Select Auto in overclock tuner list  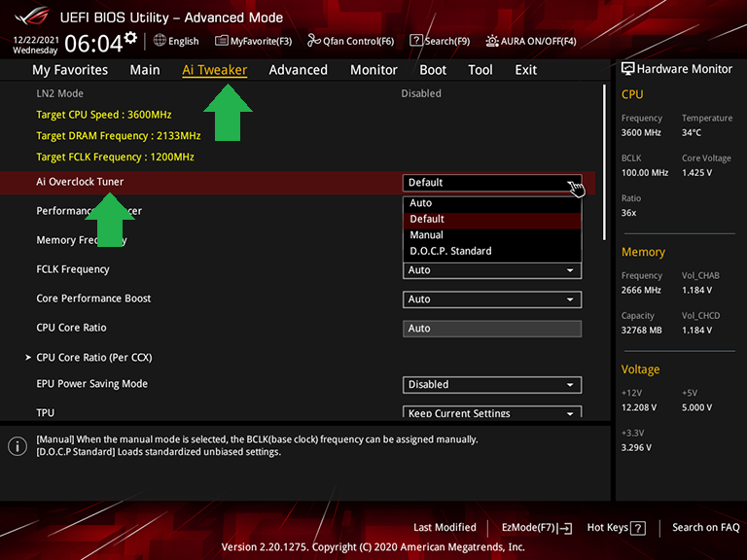pyautogui.click(x=492, y=203)
